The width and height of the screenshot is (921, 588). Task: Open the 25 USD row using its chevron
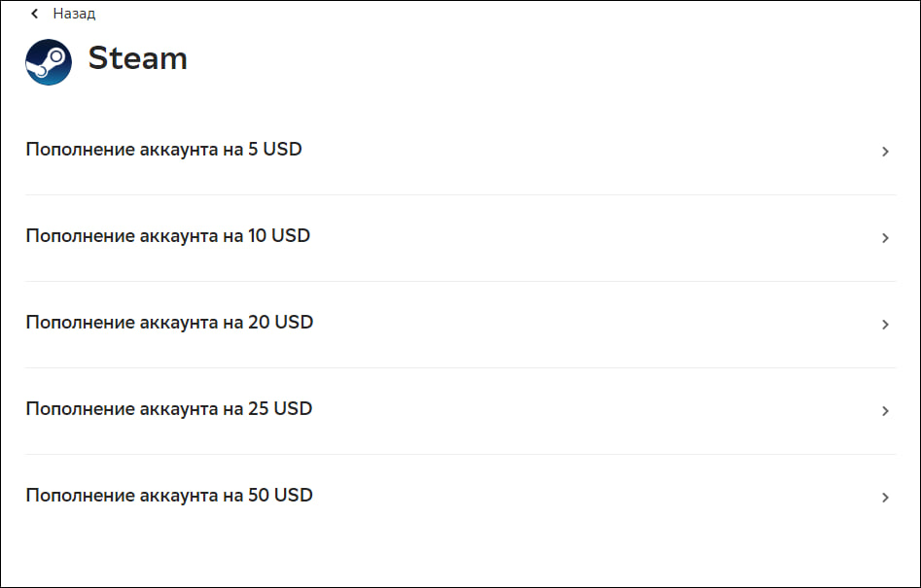[885, 411]
